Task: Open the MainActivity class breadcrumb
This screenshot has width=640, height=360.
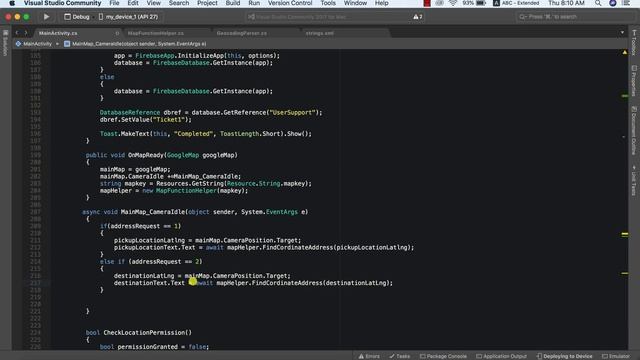Action: (x=34, y=44)
